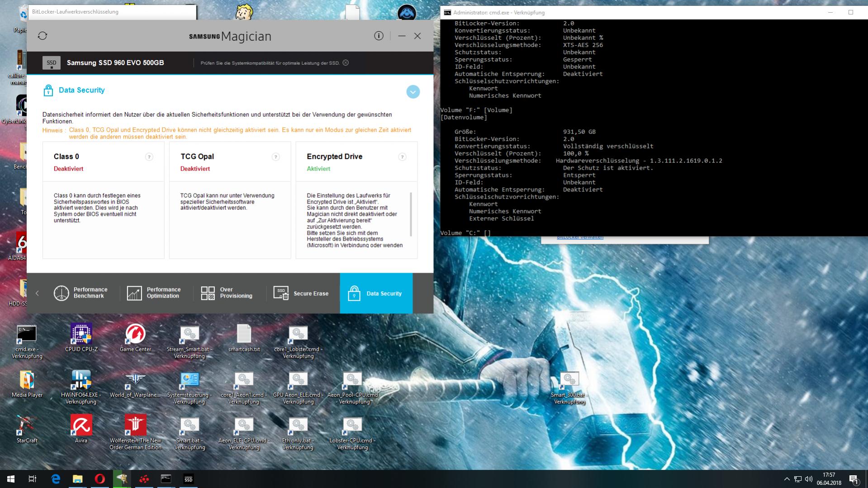This screenshot has height=488, width=868.
Task: Show help for Encrypted Drive
Action: (402, 157)
